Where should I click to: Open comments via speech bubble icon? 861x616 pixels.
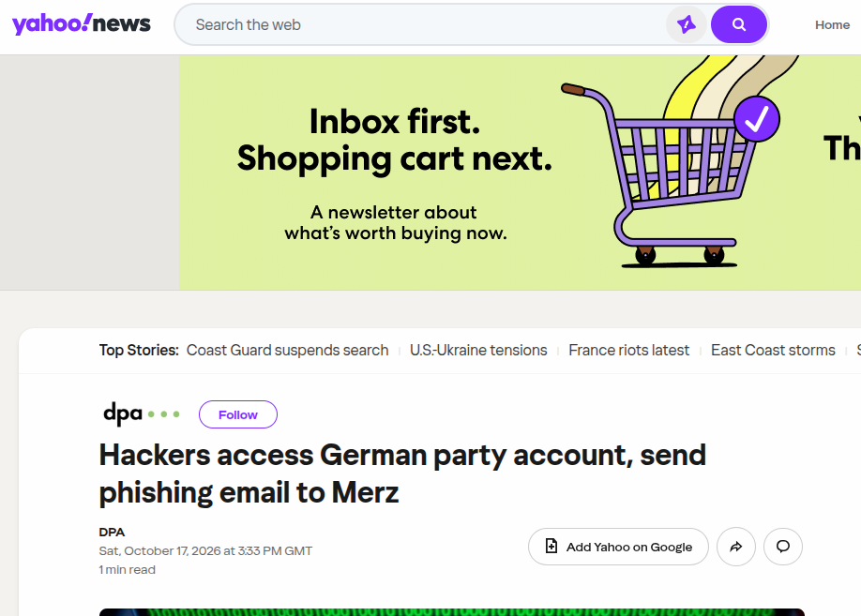pyautogui.click(x=783, y=547)
